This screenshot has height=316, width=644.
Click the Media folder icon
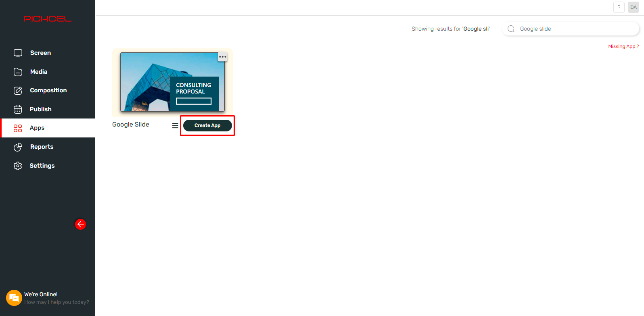tap(18, 72)
